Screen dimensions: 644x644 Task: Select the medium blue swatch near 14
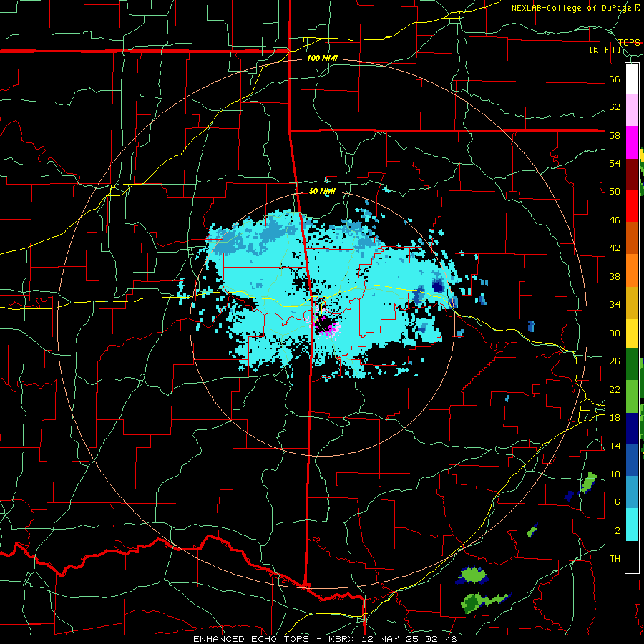click(x=632, y=460)
